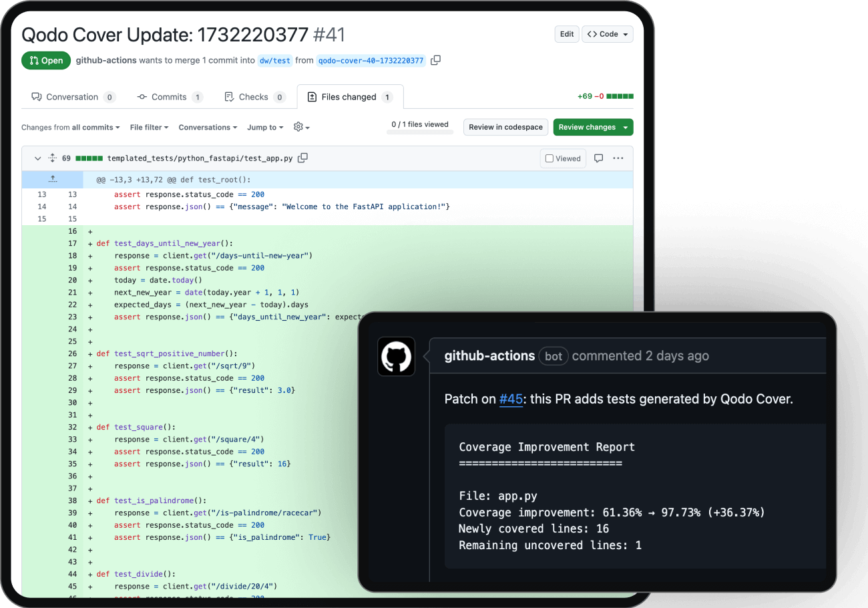Collapse the test_app.py file diff
Screen dimensions: 868x608
(37, 158)
